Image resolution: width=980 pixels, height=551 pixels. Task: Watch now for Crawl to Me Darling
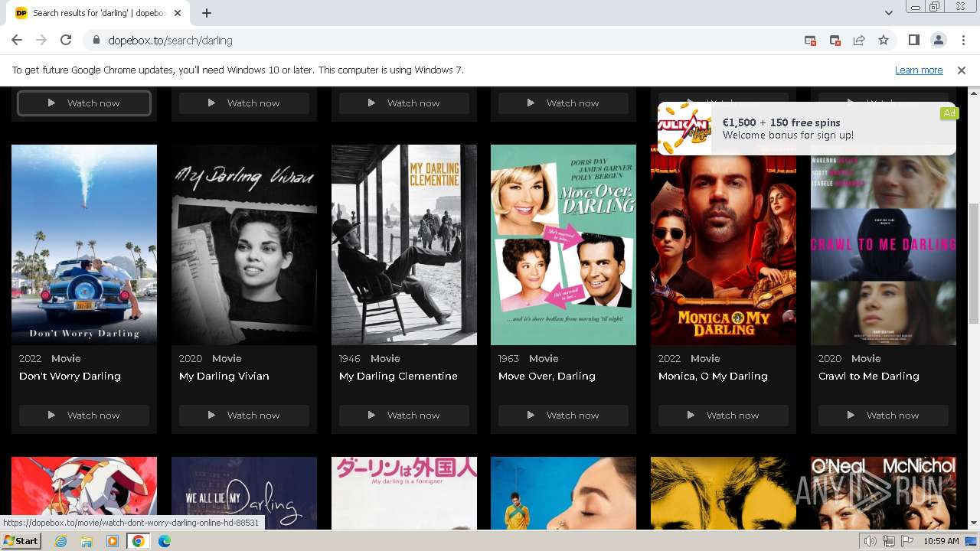884,415
